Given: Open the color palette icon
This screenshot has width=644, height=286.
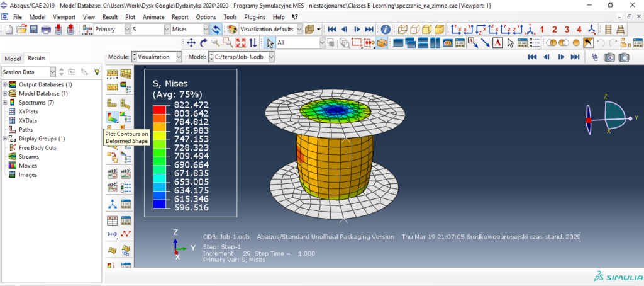Looking at the screenshot, I should pos(232,30).
